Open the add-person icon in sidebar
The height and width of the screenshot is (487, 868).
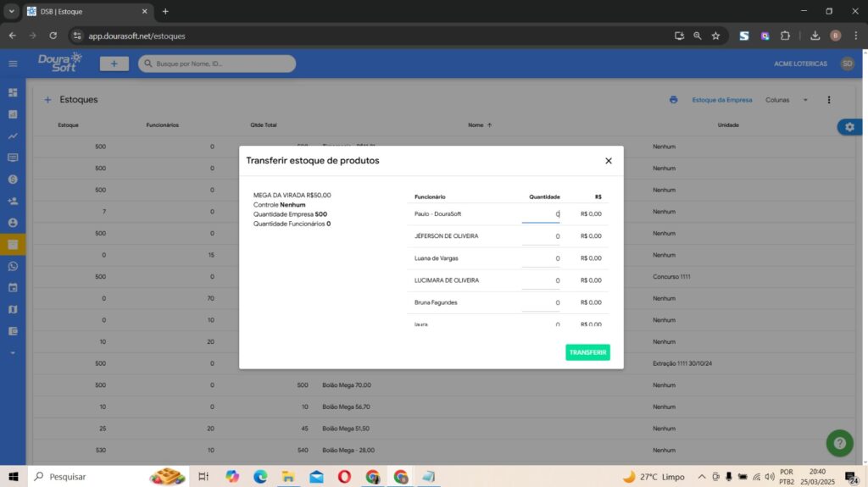(x=13, y=202)
